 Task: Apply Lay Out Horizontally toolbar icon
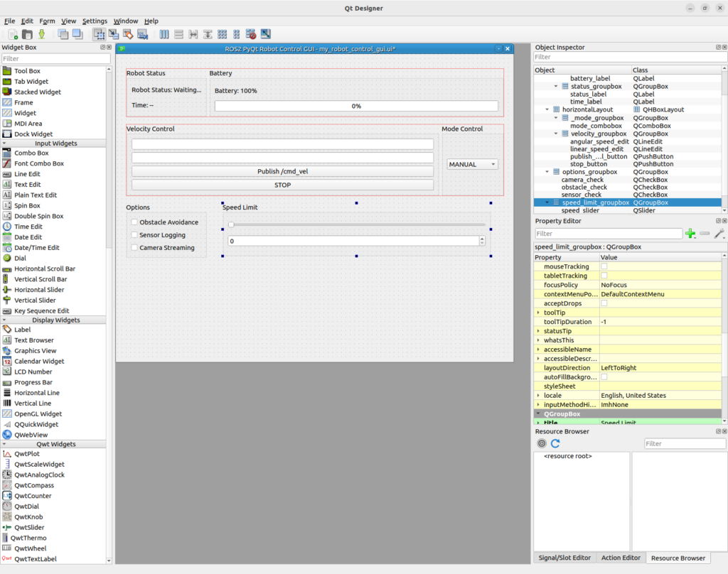pyautogui.click(x=164, y=34)
